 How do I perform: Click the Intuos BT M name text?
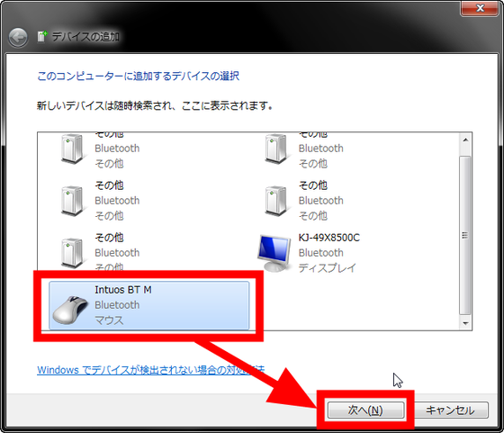[123, 290]
